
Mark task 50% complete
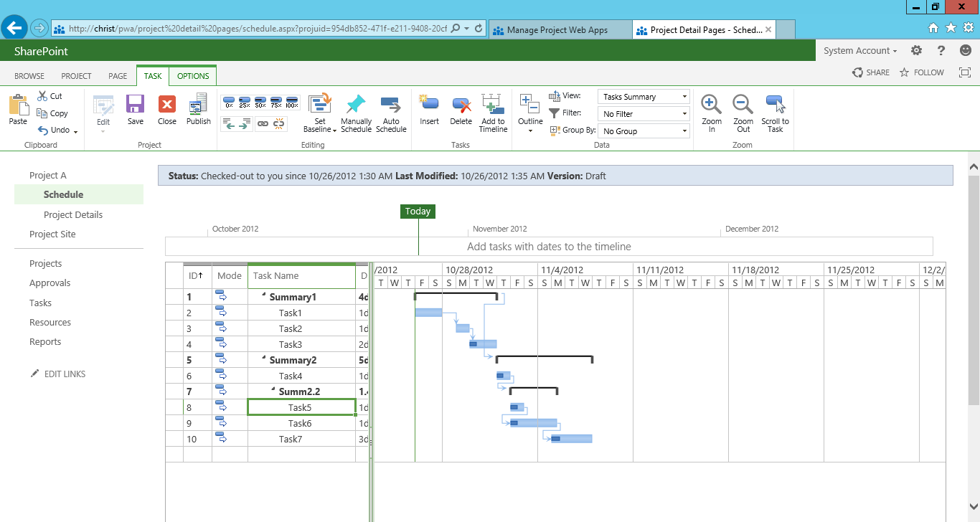point(260,102)
